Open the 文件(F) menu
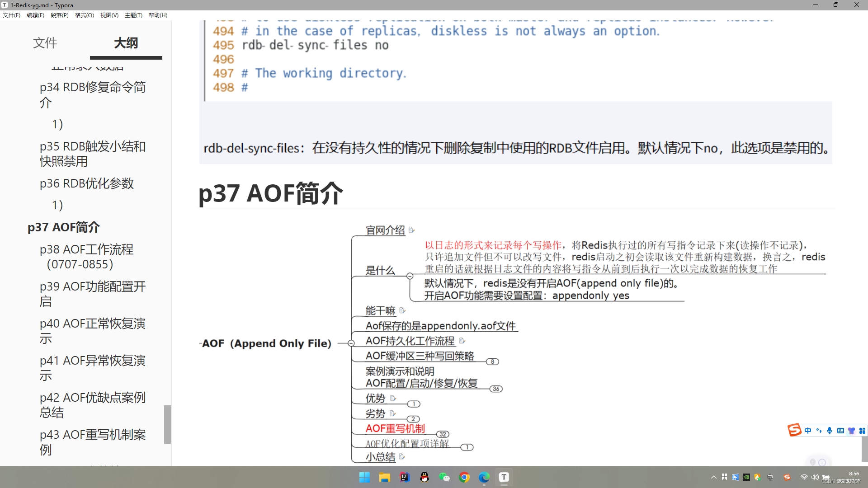The image size is (868, 488). point(12,15)
